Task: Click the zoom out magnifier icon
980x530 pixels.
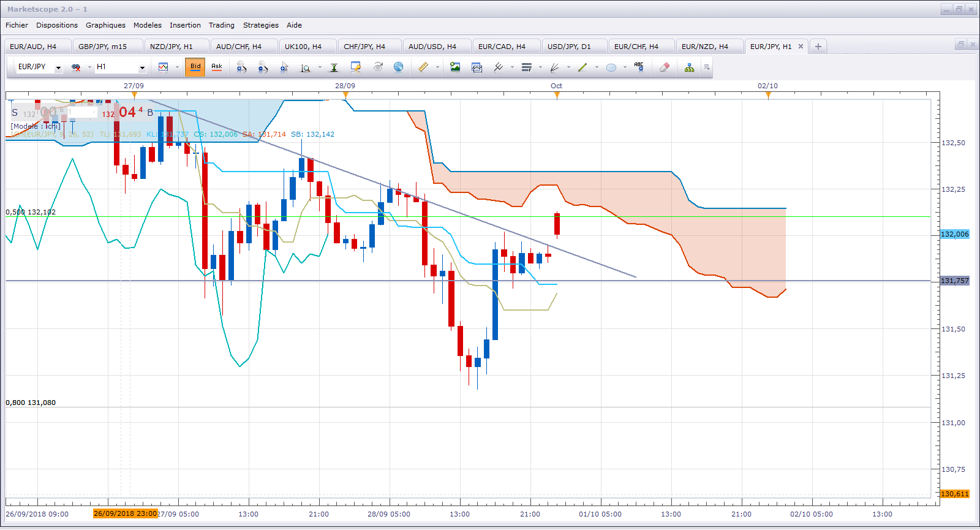Action: click(x=263, y=67)
